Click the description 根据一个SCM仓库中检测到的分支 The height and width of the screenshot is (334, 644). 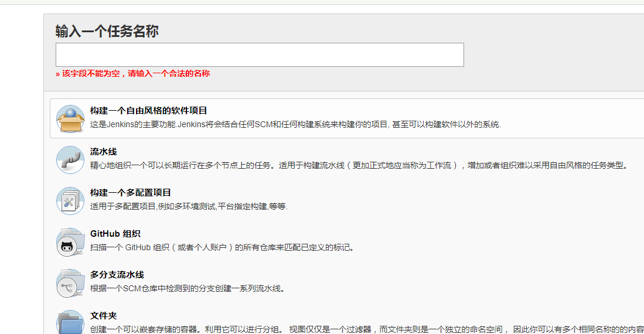188,289
